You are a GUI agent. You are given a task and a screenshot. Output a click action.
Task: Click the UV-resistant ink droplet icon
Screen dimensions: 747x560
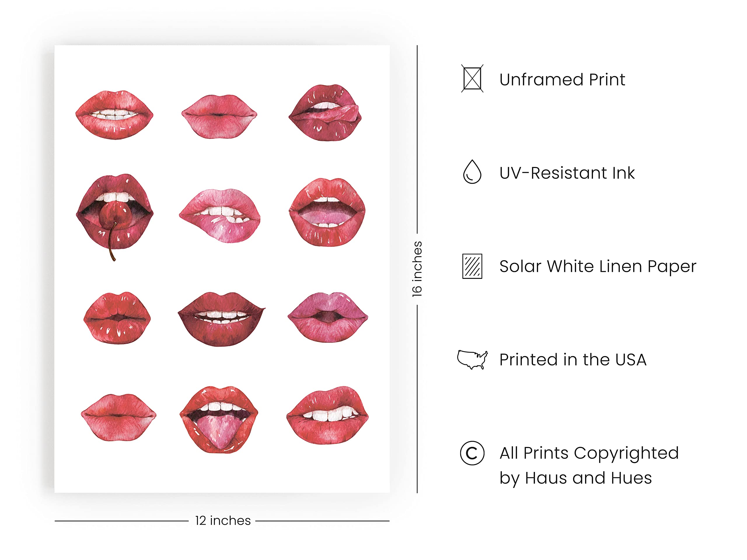click(472, 172)
